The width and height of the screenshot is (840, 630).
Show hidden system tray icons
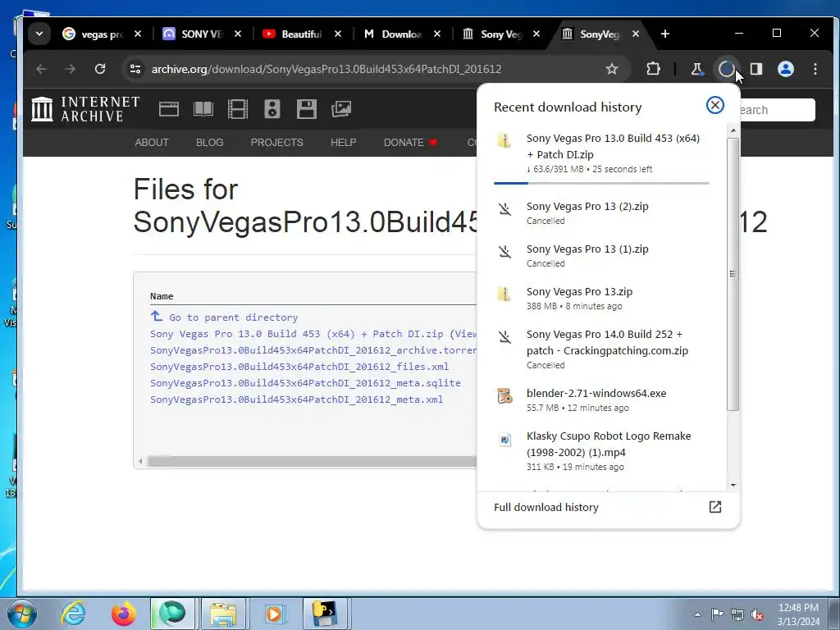coord(697,614)
